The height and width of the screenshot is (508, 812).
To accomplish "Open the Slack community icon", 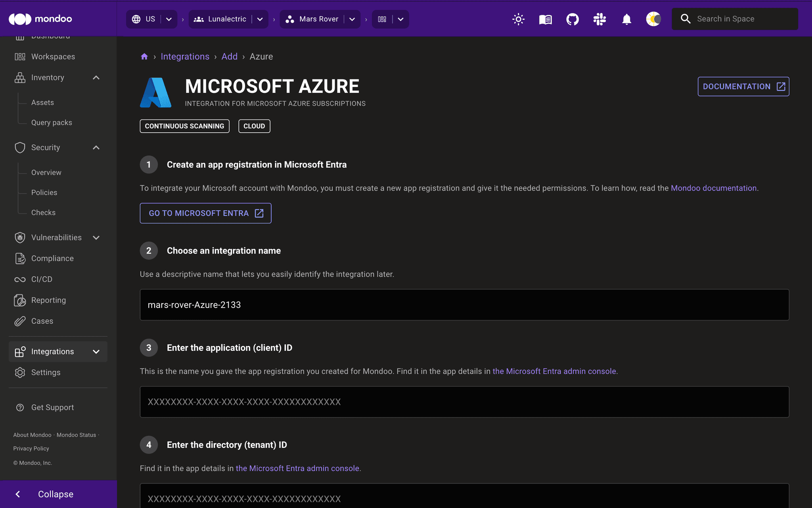I will tap(599, 19).
